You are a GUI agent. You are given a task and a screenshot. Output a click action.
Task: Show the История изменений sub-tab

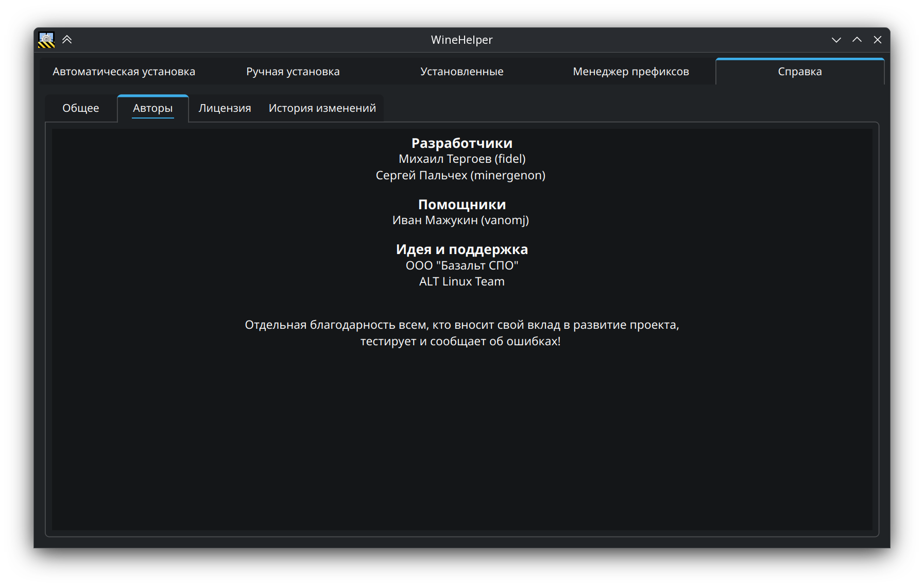[322, 108]
